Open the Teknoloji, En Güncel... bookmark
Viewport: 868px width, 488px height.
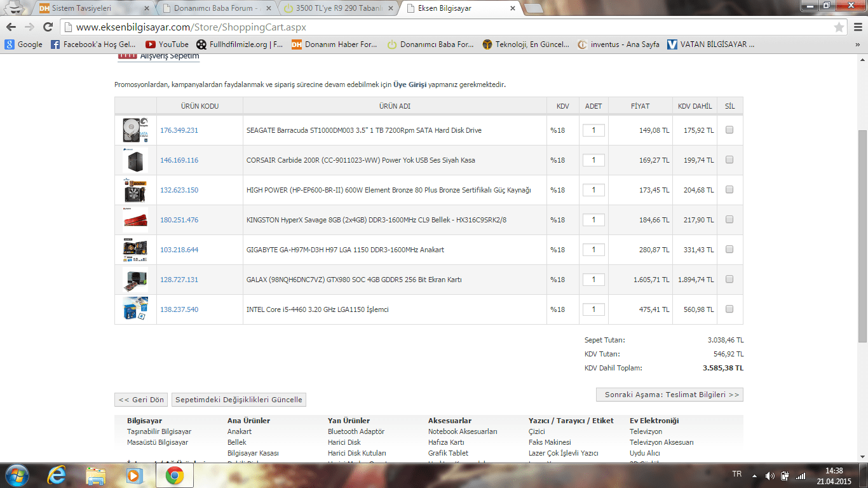[526, 44]
